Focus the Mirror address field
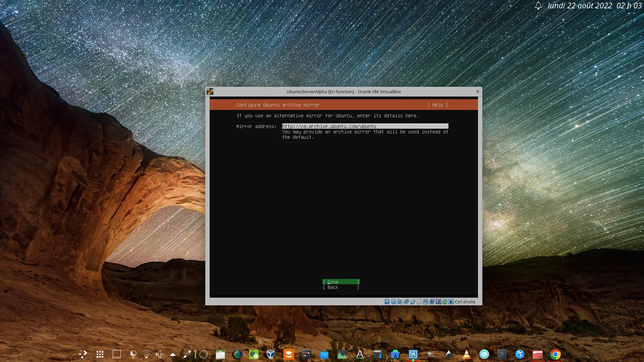Viewport: 644px width, 362px height. click(365, 126)
